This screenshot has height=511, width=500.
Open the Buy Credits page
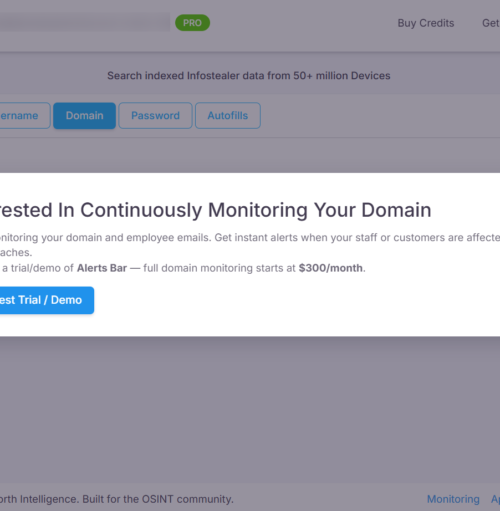426,23
